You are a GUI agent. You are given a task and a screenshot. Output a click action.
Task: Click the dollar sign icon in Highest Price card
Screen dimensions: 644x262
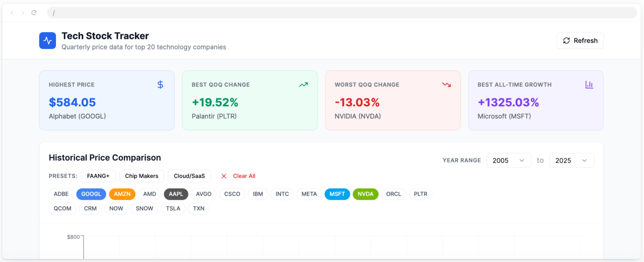(160, 85)
